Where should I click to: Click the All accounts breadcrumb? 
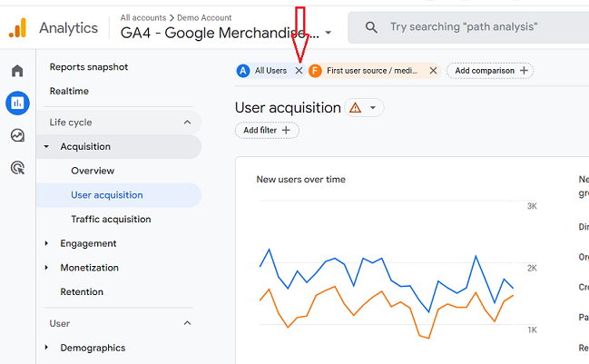point(143,17)
